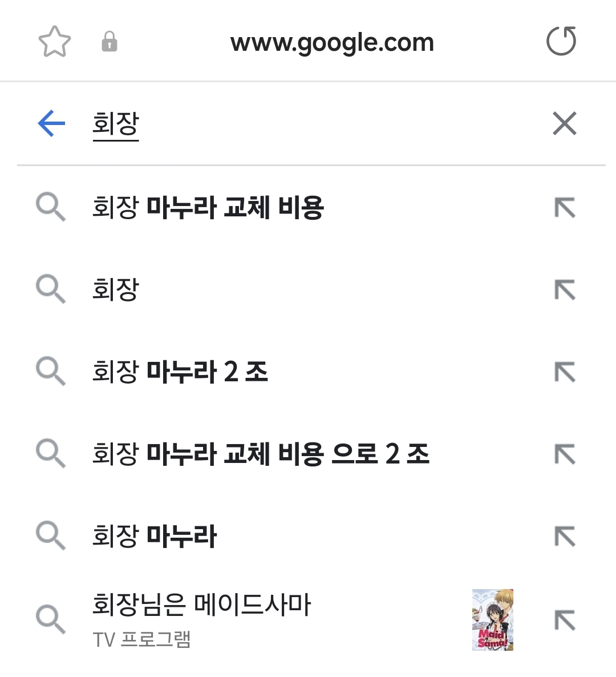Go back using the blue arrow
This screenshot has width=616, height=677.
coord(51,123)
